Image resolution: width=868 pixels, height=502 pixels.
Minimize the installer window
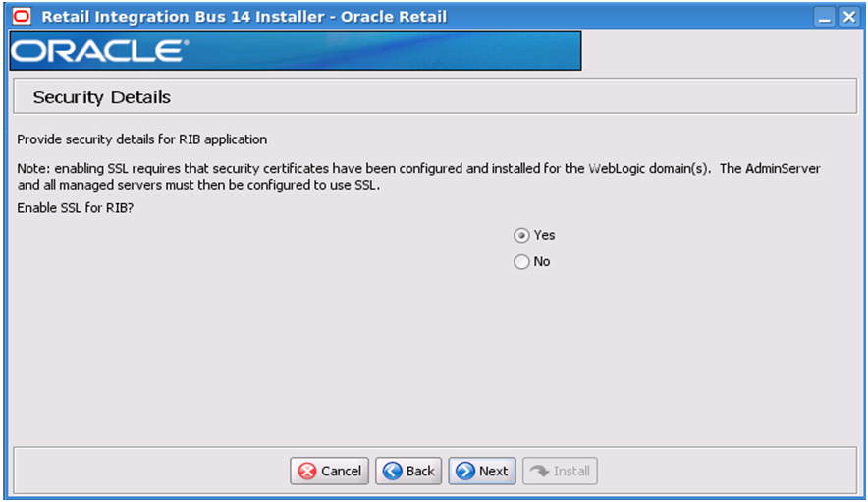pyautogui.click(x=824, y=17)
